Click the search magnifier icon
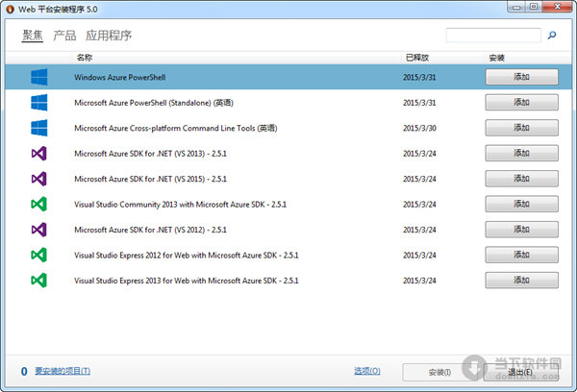Image resolution: width=577 pixels, height=392 pixels. coord(552,36)
